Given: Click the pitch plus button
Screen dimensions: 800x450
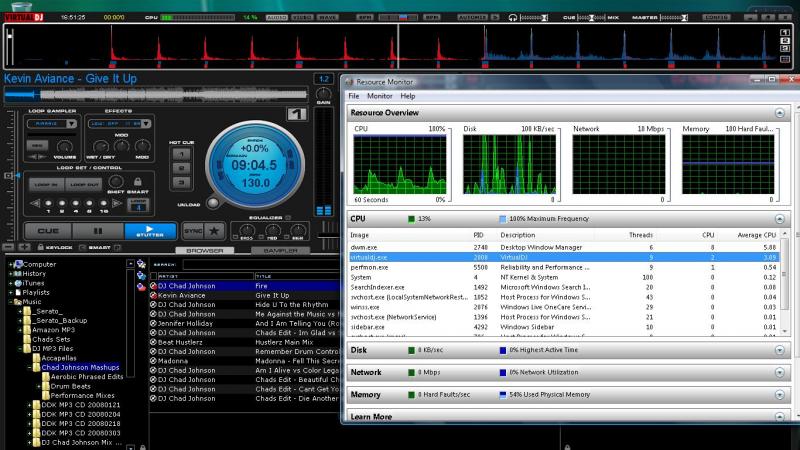Looking at the screenshot, I should [24, 247].
